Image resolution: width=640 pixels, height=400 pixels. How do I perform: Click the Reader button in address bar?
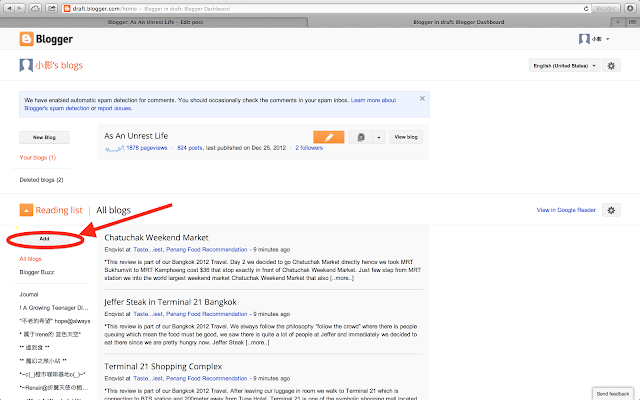pyautogui.click(x=606, y=8)
